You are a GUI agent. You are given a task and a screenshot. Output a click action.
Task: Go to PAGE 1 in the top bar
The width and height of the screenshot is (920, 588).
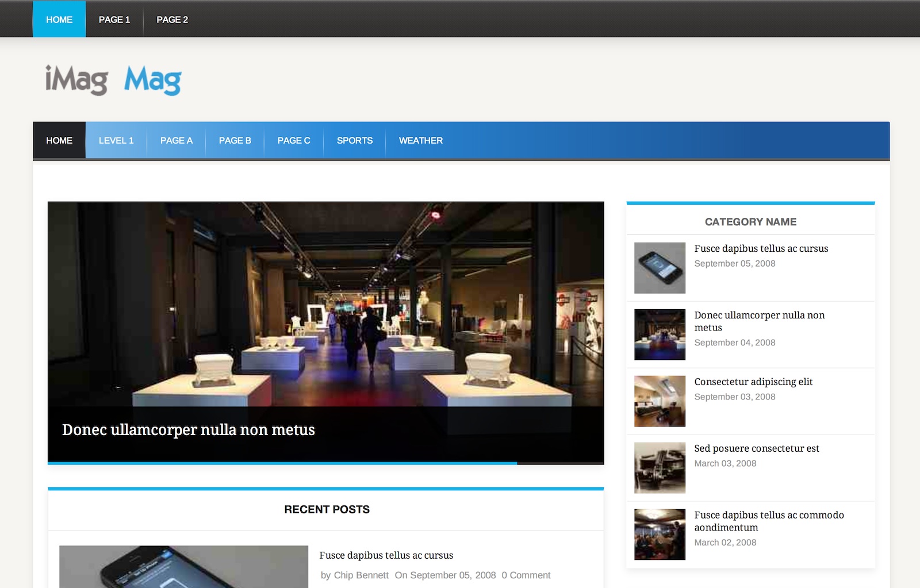(114, 20)
